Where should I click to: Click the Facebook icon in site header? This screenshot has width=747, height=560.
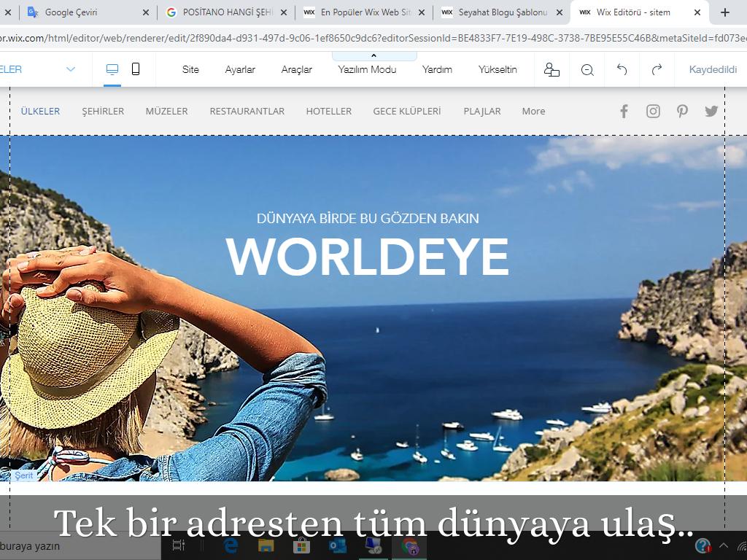[624, 111]
